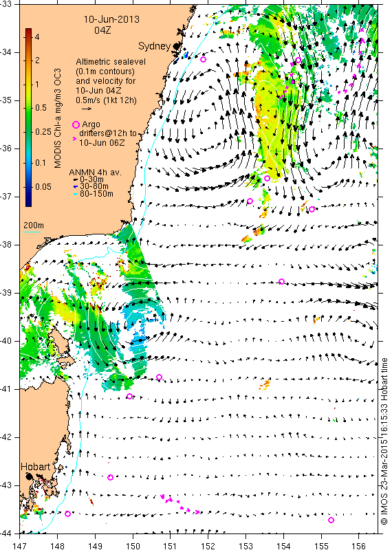Screen dimensions: 392x550
Task: Click the longitude axis label 147
Action: [x=19, y=546]
